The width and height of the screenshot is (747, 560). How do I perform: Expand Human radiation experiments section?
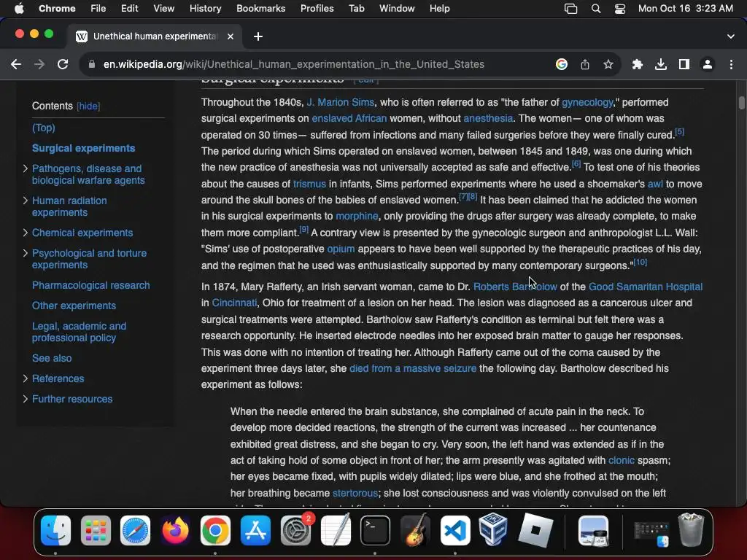[x=26, y=201]
